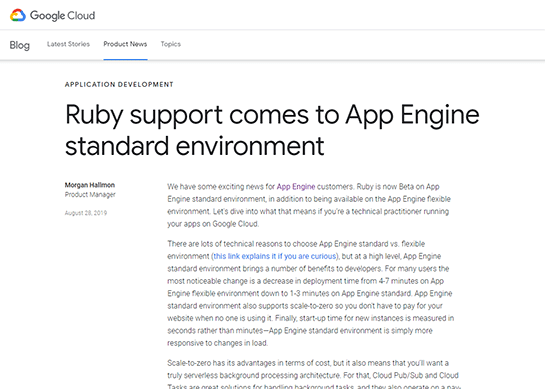Viewport: 545px width, 389px height.
Task: Click paragraph starting 'There are lots of technical reasons'
Action: 310,293
